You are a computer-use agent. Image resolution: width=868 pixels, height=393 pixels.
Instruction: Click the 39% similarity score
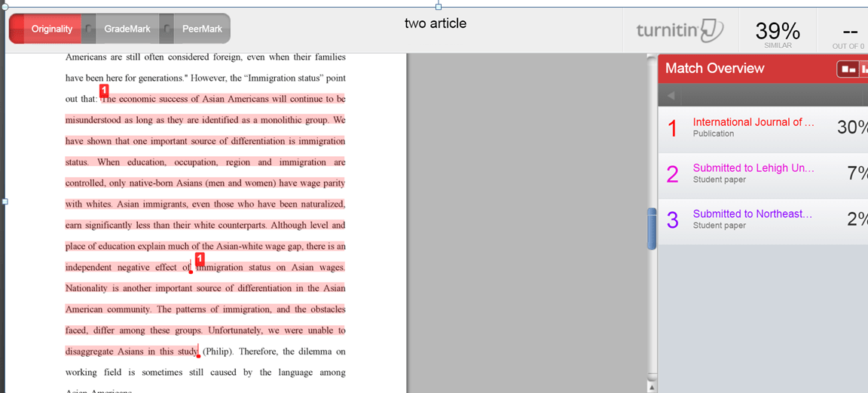pyautogui.click(x=778, y=32)
